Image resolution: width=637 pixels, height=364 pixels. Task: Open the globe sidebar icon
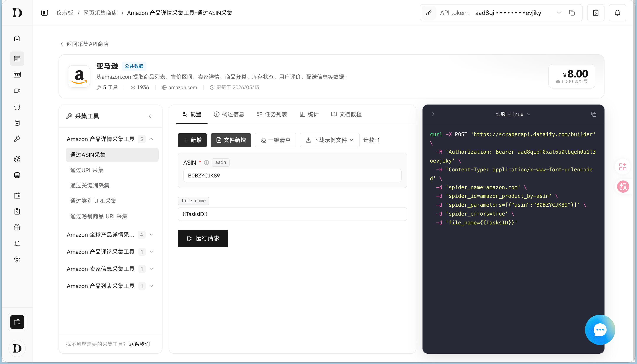point(17,159)
